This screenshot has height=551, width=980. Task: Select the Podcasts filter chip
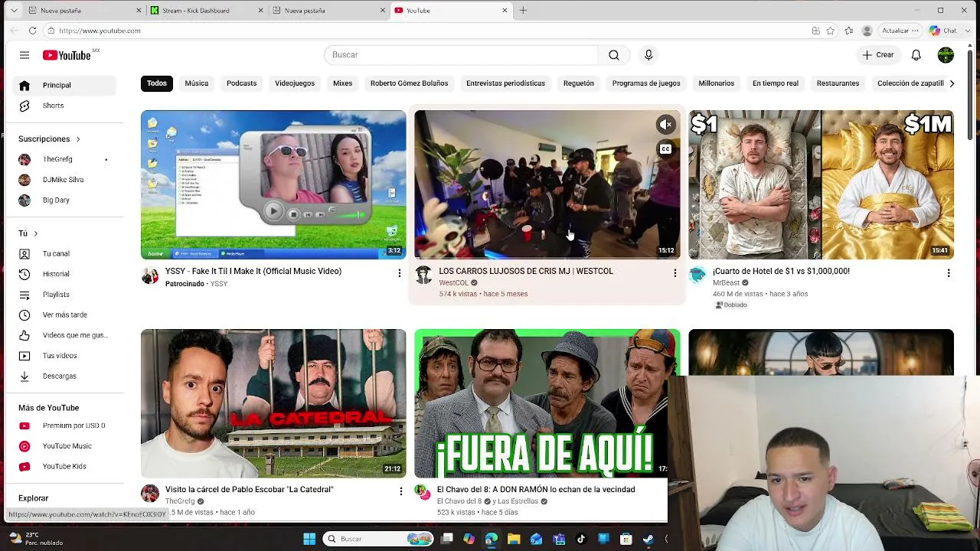coord(242,83)
